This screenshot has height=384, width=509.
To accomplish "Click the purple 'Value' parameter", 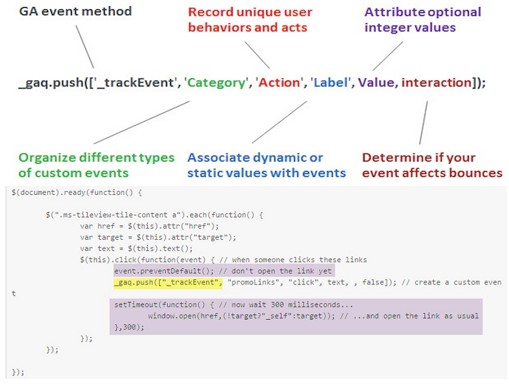I will 376,83.
